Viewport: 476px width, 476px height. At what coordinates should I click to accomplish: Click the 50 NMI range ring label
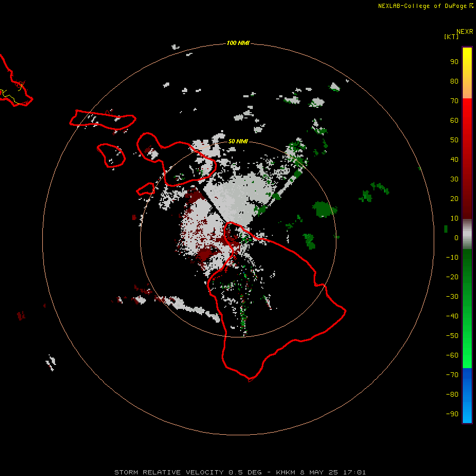238,141
